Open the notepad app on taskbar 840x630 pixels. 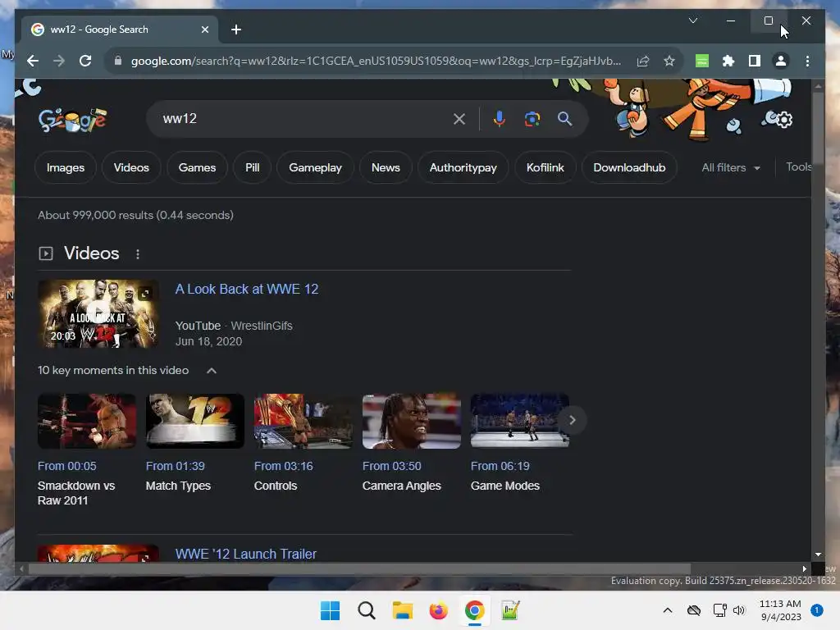click(x=510, y=610)
